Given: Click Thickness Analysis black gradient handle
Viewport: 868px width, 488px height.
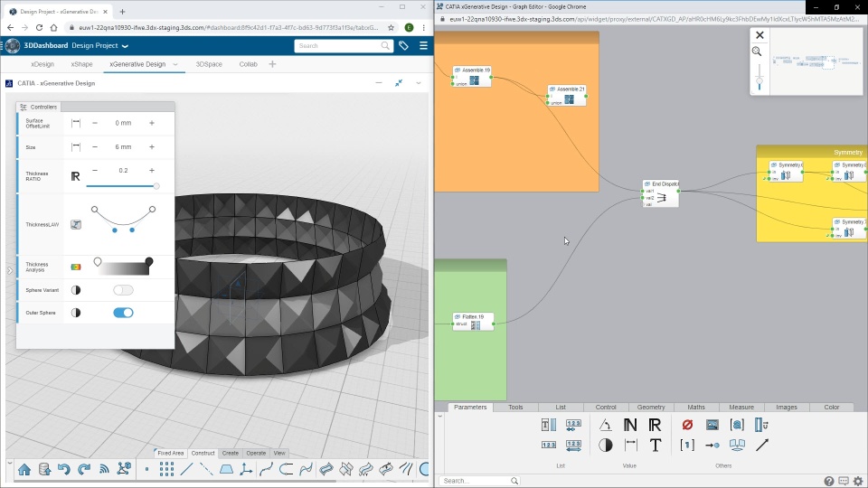Looking at the screenshot, I should point(149,261).
